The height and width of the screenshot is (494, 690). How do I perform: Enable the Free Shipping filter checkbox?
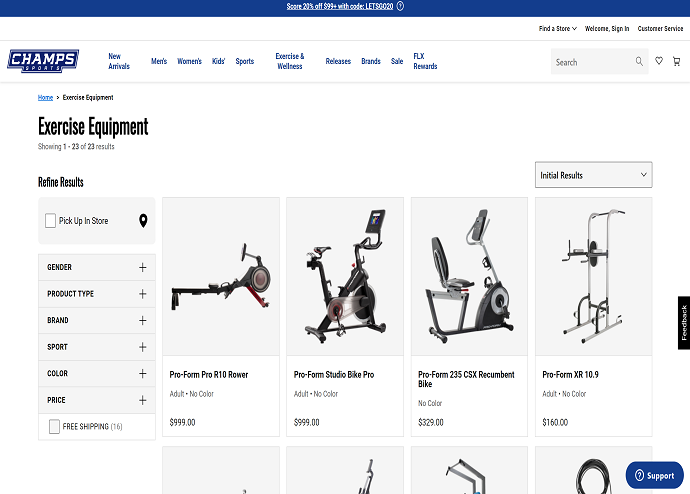[54, 426]
